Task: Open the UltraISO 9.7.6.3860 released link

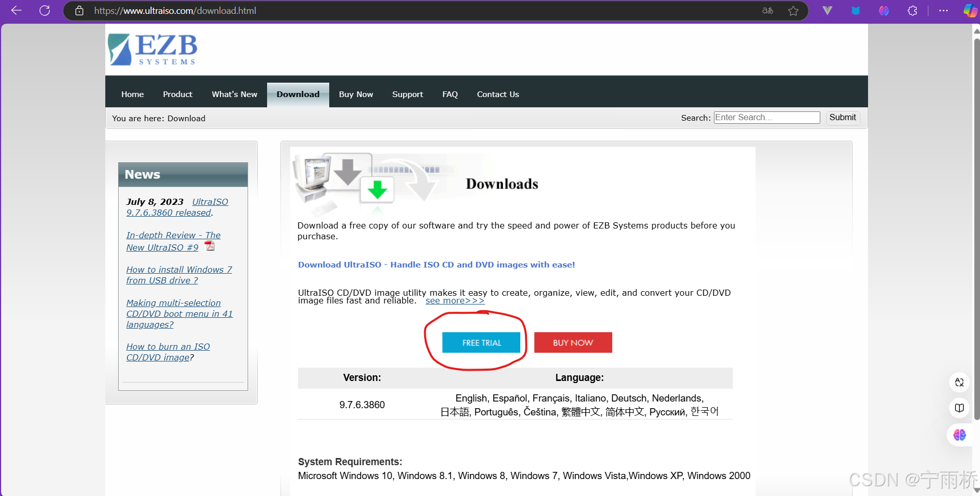Action: pyautogui.click(x=177, y=207)
